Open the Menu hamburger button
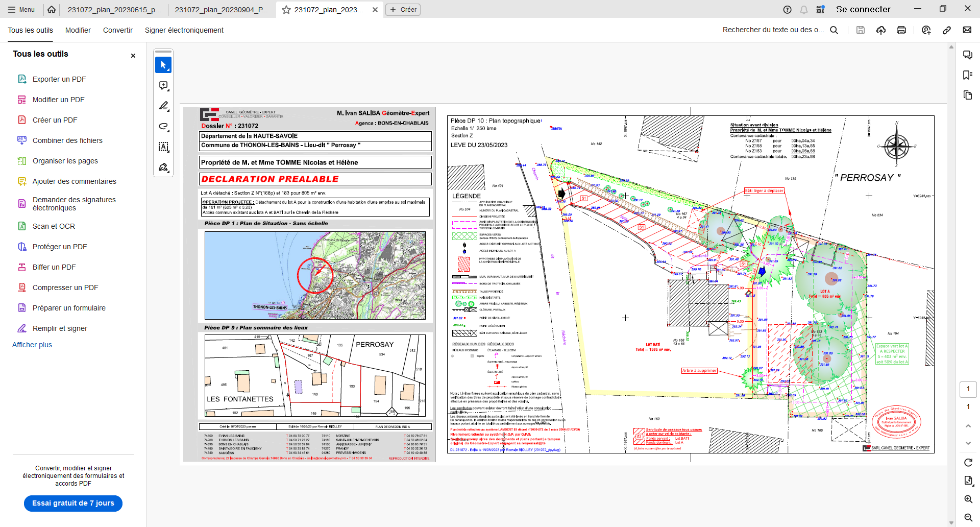This screenshot has width=980, height=527. pos(21,10)
